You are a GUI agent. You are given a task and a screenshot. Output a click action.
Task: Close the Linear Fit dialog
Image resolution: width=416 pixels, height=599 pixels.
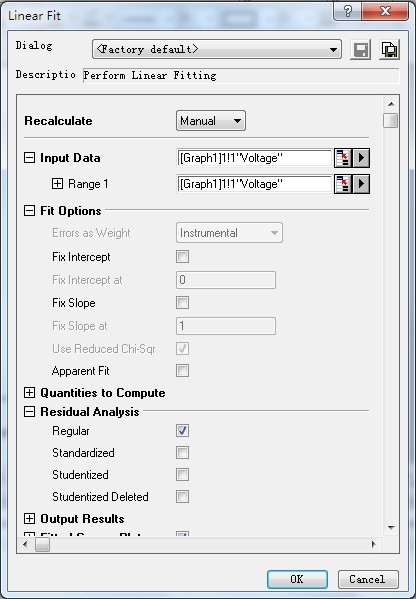pyautogui.click(x=385, y=11)
